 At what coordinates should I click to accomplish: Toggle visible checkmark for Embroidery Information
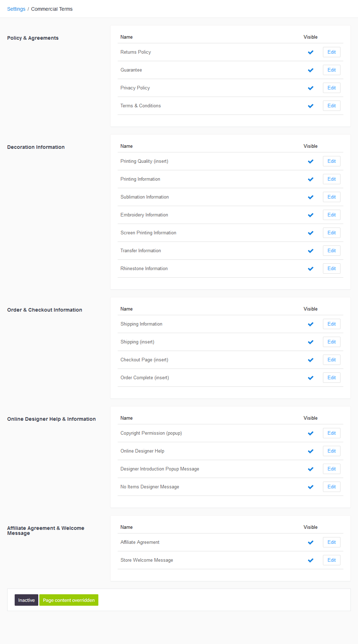coord(310,215)
